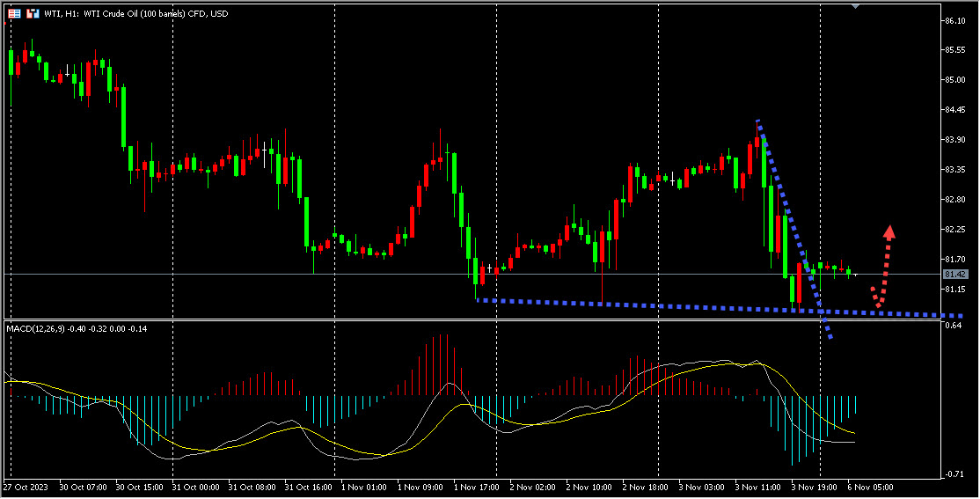Select the 30 Oct 15:00 time label

pyautogui.click(x=139, y=488)
